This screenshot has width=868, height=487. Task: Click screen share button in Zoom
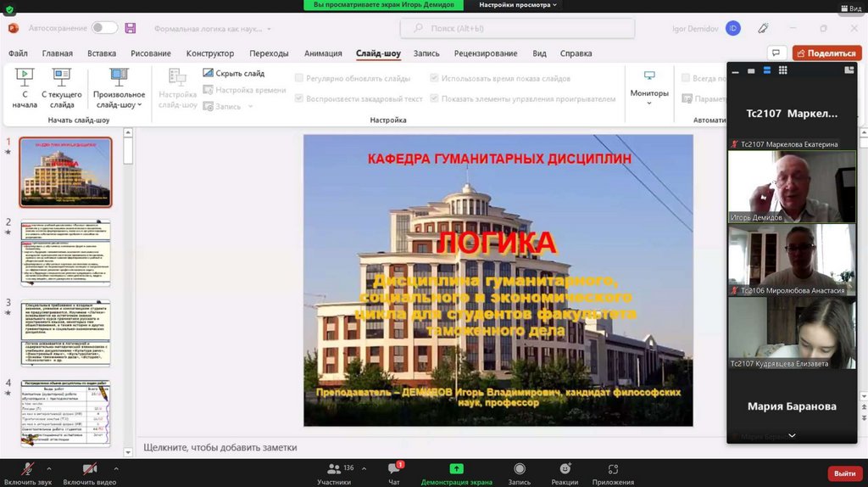(x=456, y=473)
